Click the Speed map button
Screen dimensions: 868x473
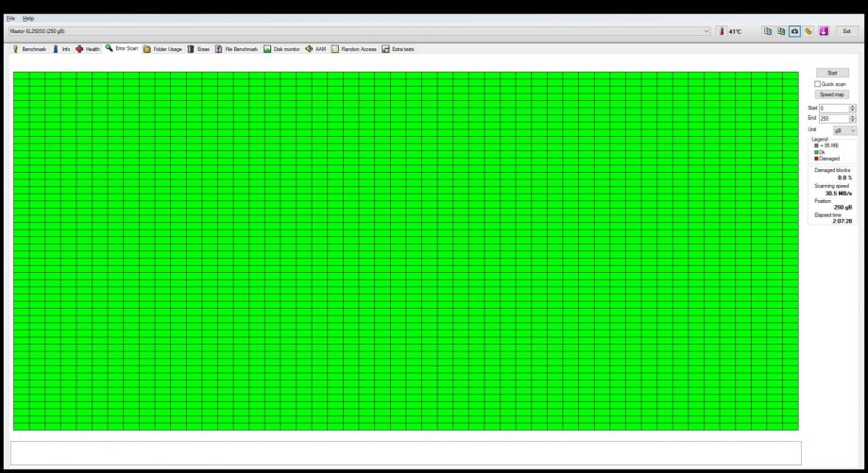click(x=831, y=94)
